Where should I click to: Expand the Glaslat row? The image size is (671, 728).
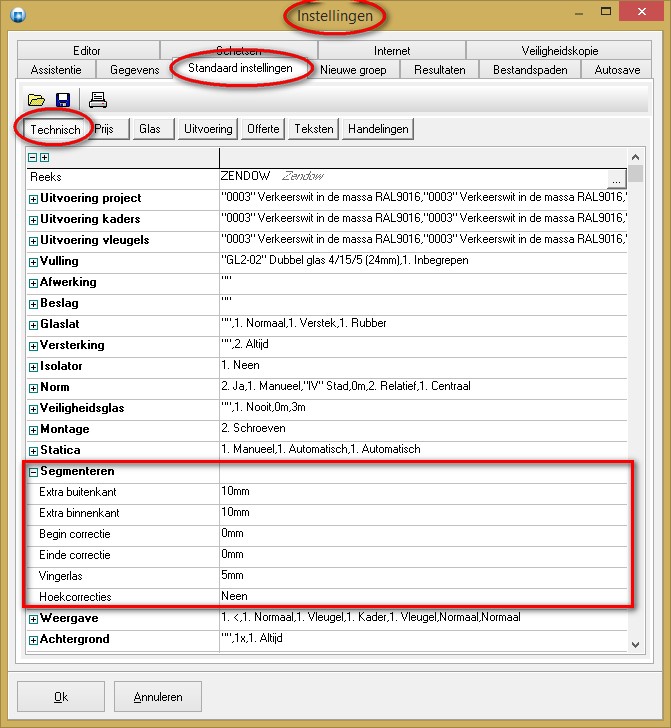pyautogui.click(x=33, y=325)
